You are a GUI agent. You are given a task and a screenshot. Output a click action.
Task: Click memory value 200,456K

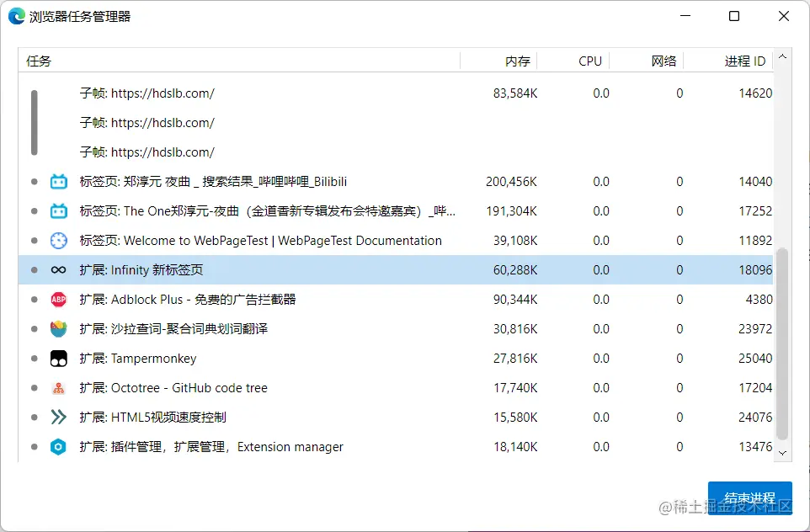tap(511, 182)
